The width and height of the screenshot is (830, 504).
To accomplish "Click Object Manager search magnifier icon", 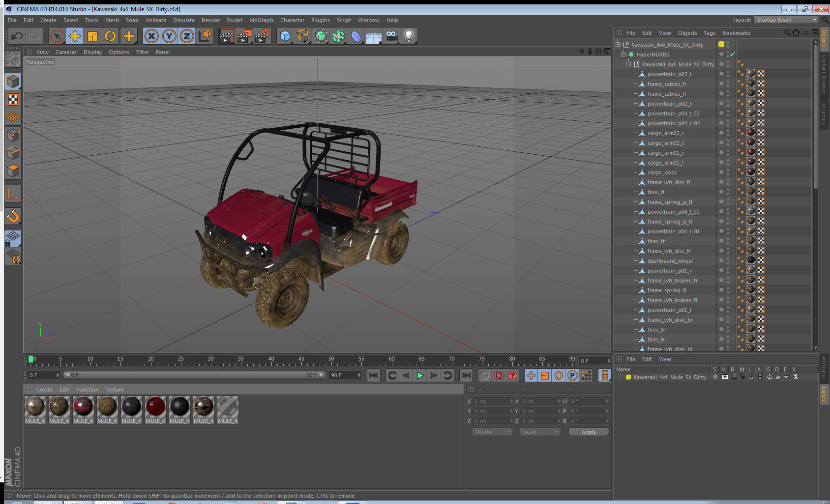I will [787, 33].
